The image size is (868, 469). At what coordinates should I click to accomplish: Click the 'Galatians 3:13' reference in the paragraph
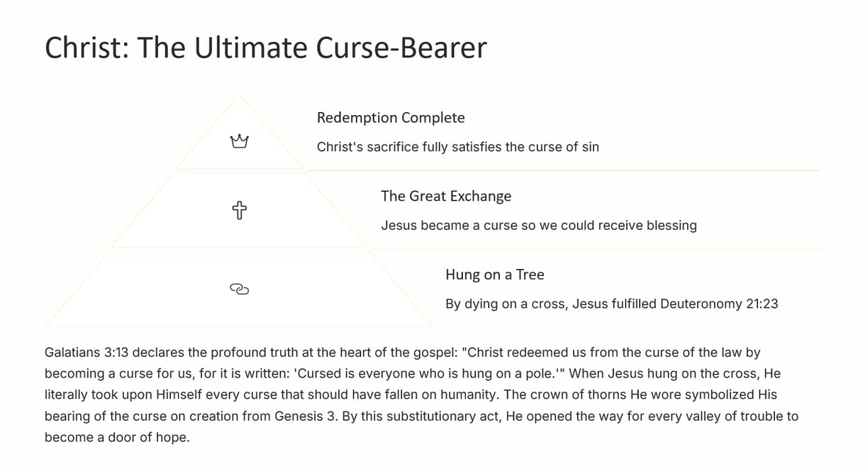[x=87, y=352]
